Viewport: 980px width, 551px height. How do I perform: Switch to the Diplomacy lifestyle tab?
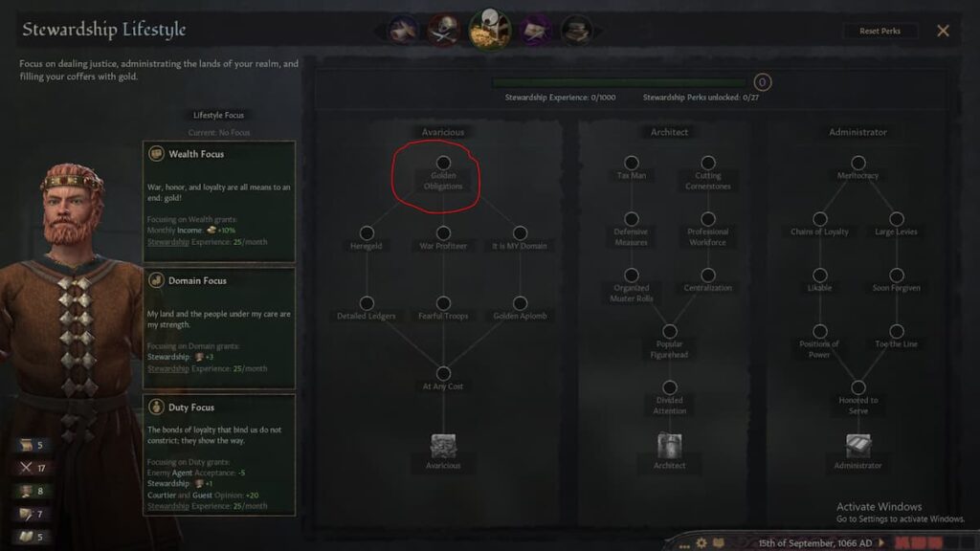click(x=403, y=30)
